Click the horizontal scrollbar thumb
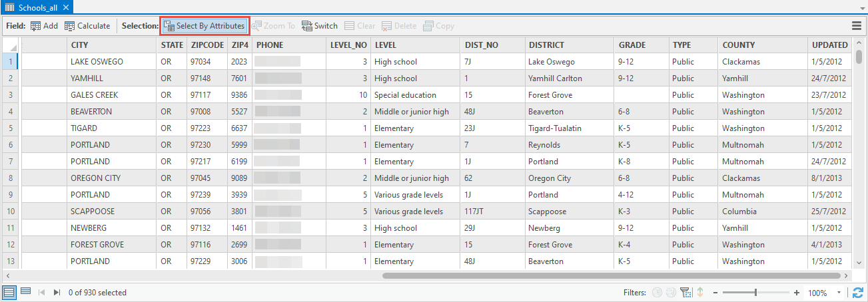Image resolution: width=868 pixels, height=302 pixels. [x=611, y=275]
